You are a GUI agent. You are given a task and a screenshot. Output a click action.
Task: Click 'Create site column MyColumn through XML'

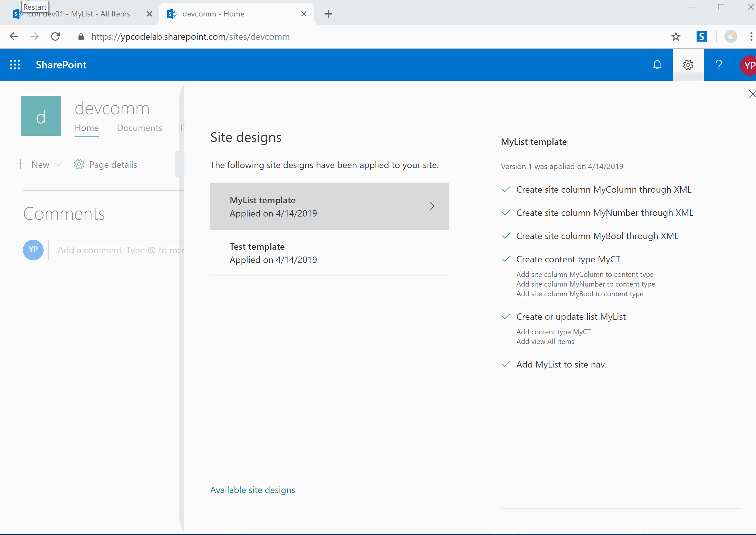click(604, 190)
